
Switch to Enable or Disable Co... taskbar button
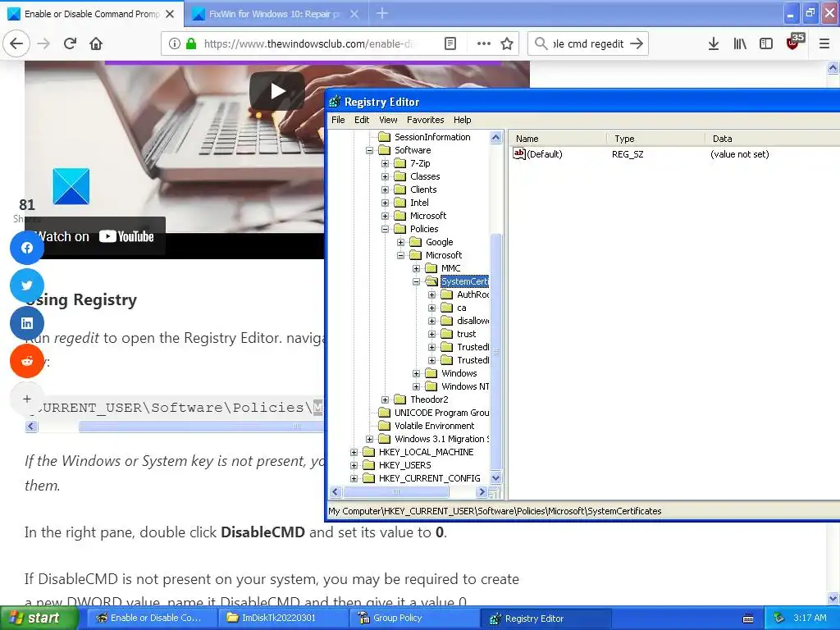152,619
